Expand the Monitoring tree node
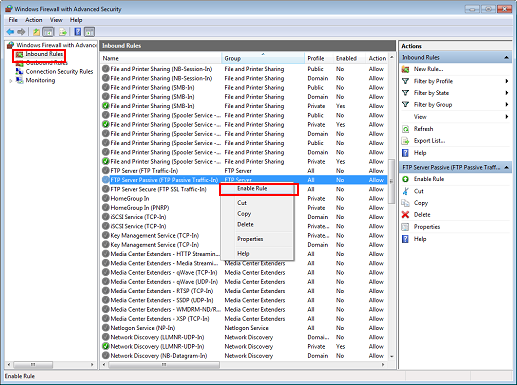The image size is (517, 385). click(x=11, y=80)
